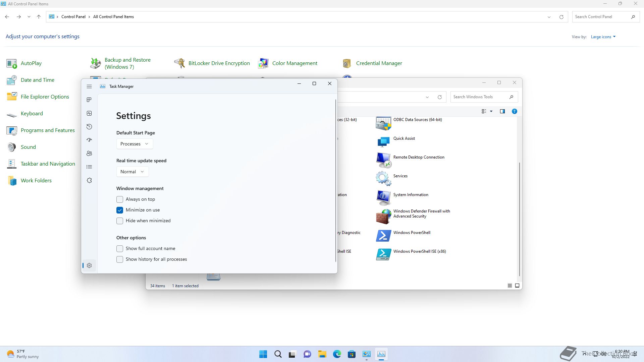Click File Explorer Options icon
This screenshot has height=362, width=644.
[12, 97]
